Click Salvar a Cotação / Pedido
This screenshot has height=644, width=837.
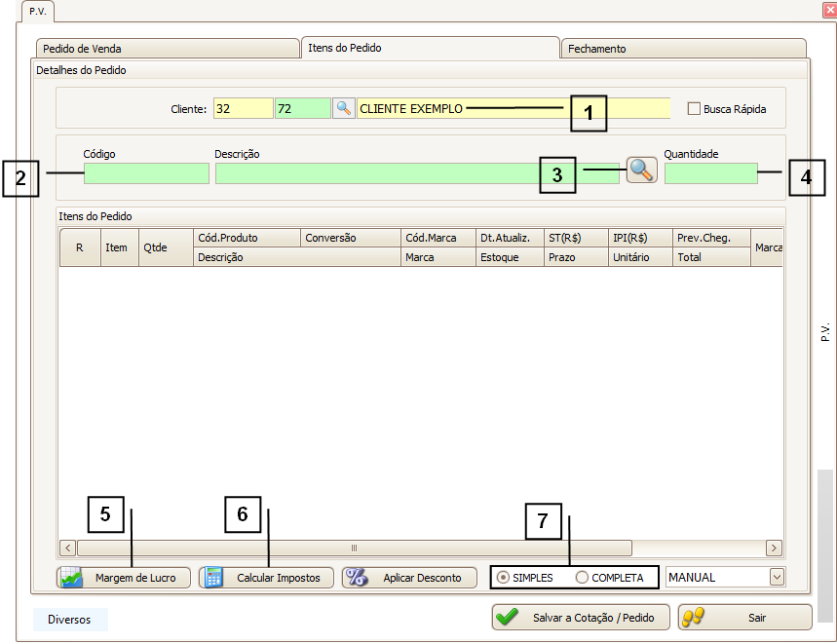[x=581, y=618]
